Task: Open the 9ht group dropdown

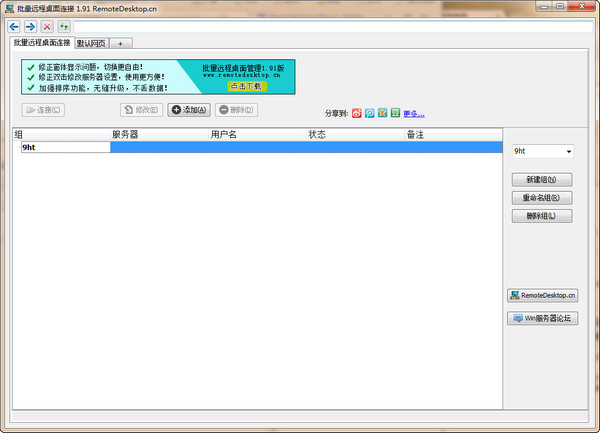Action: click(x=543, y=151)
